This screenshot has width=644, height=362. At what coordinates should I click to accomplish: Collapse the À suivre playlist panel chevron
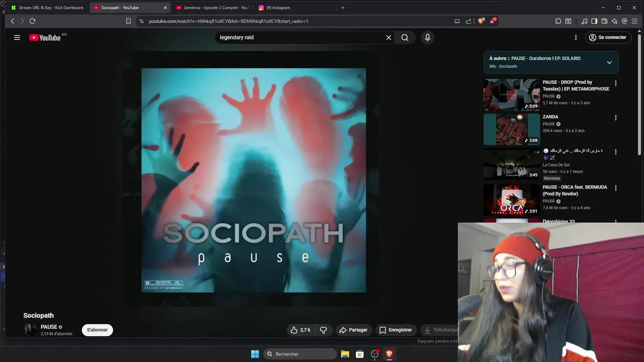609,62
